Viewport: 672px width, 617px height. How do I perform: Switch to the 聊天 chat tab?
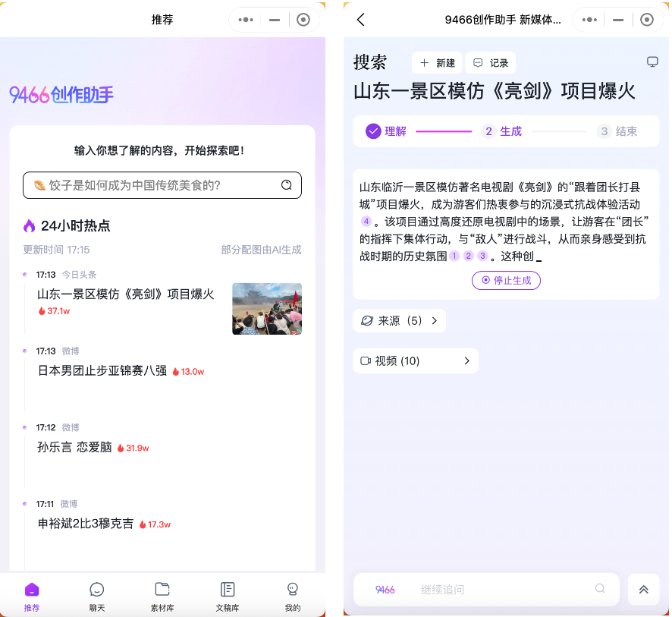tap(97, 597)
